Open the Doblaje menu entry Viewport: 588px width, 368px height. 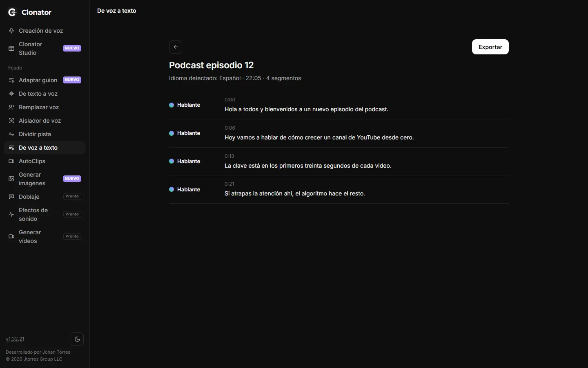point(45,197)
